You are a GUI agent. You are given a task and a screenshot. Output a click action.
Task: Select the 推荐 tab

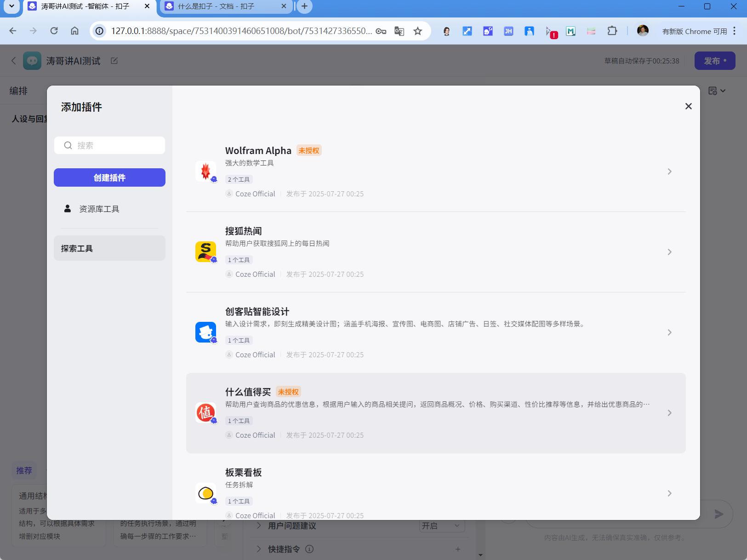(24, 470)
